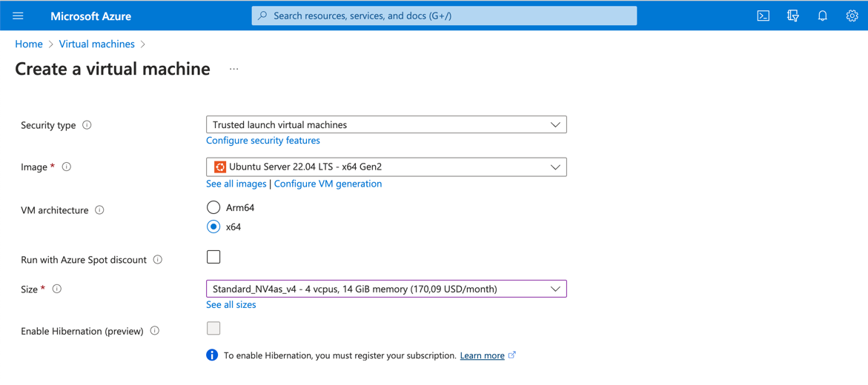Open the ellipsis menu beside page title
The width and height of the screenshot is (868, 385).
point(234,69)
